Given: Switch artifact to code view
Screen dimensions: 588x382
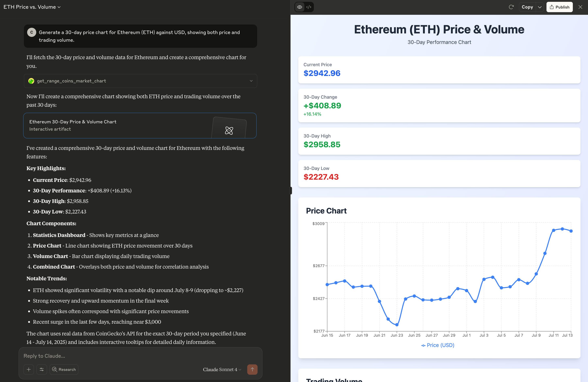Looking at the screenshot, I should 309,7.
